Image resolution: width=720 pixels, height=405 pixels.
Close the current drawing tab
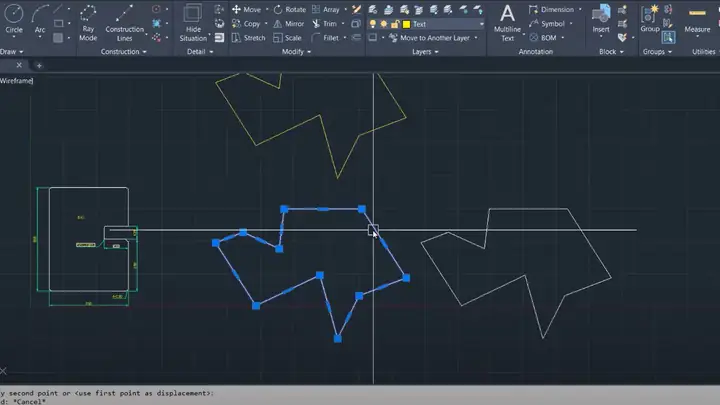coord(19,65)
